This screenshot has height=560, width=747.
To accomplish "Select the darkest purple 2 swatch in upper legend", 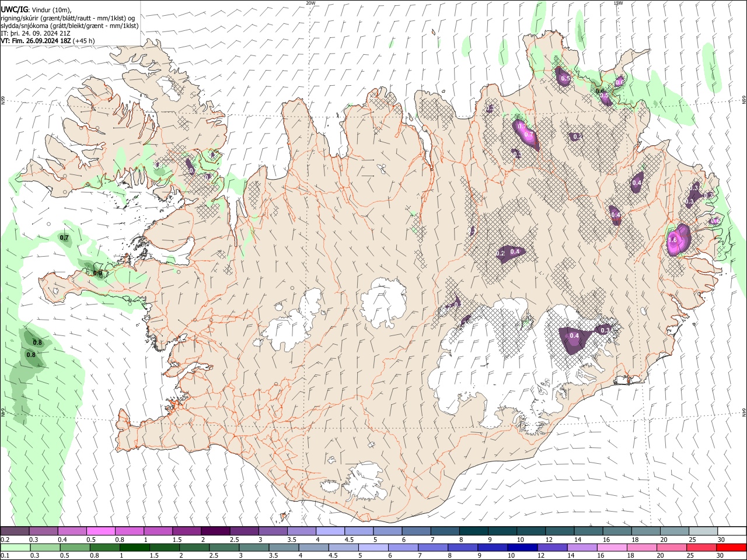I will (x=215, y=531).
